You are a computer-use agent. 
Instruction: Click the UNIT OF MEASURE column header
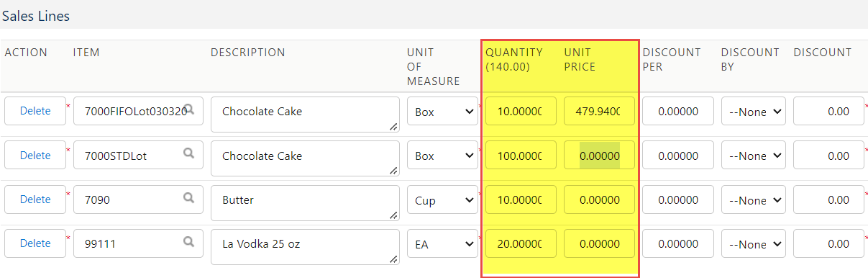434,67
